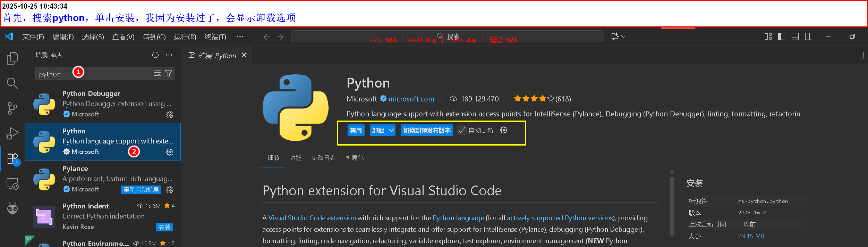Follow actively supported Python versions link

[x=560, y=218]
